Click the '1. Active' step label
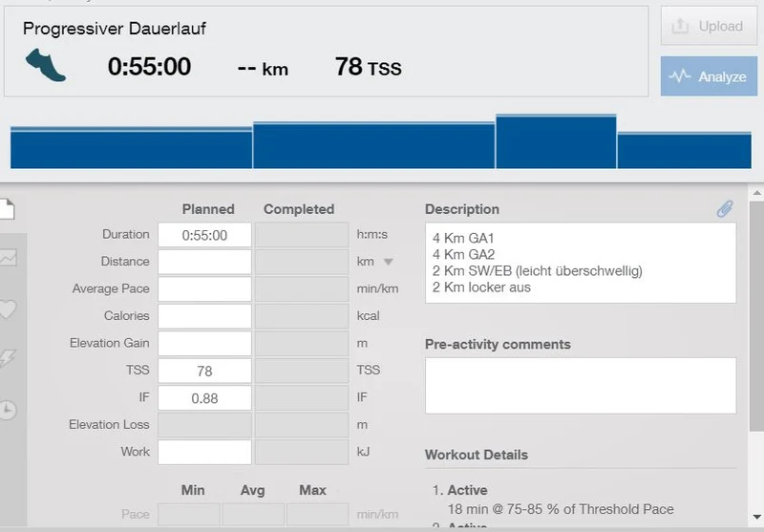The height and width of the screenshot is (532, 764). click(460, 490)
